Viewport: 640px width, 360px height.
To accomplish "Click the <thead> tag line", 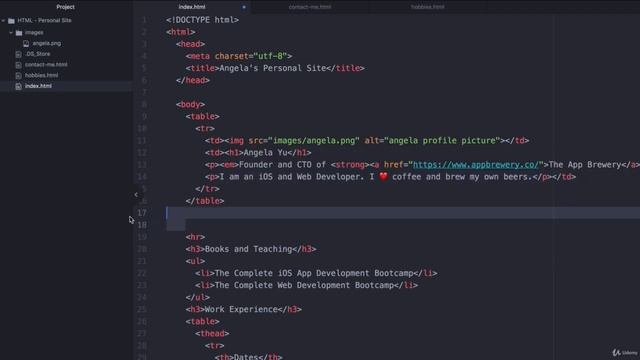I will click(x=212, y=333).
